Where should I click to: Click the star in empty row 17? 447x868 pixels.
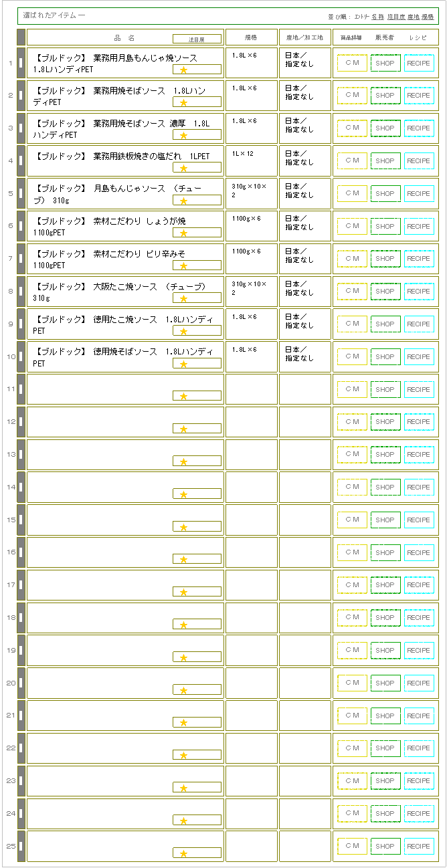click(183, 592)
